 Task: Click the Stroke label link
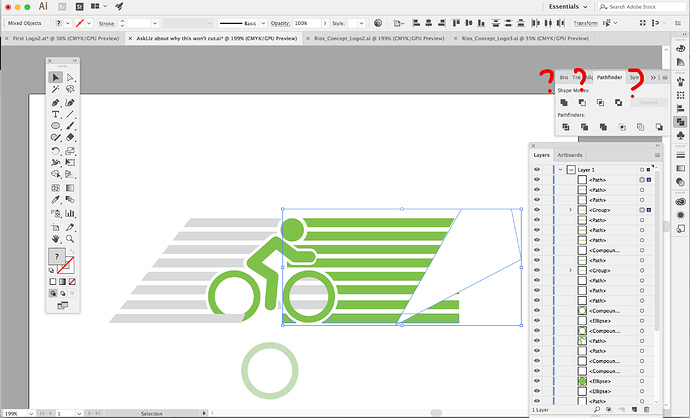106,23
